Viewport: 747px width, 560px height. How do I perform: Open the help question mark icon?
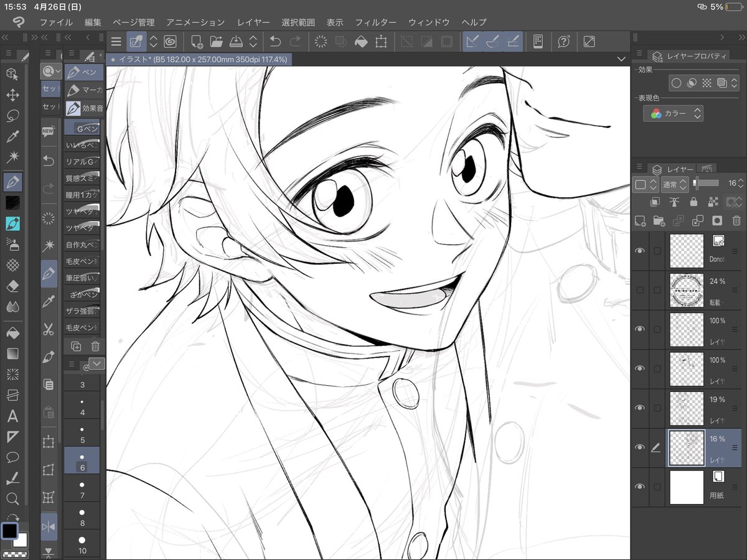[564, 42]
